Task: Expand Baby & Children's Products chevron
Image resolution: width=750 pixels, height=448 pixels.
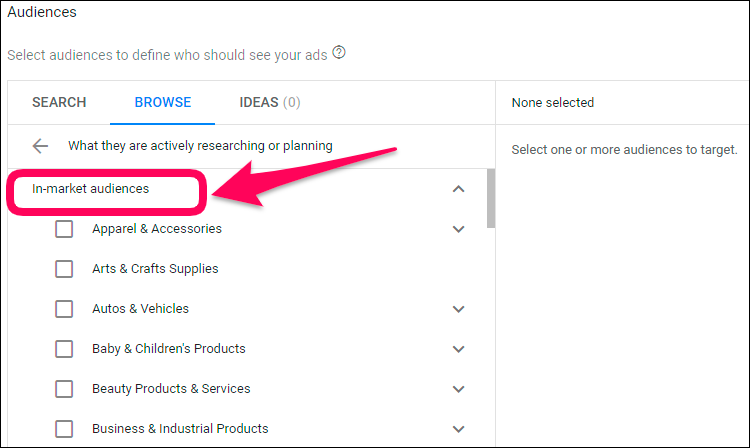Action: (458, 349)
